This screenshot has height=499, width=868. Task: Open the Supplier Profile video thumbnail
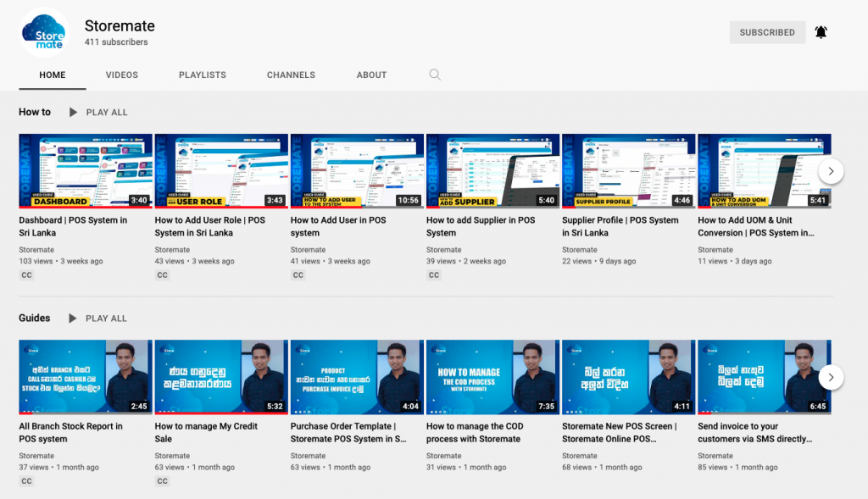[628, 170]
